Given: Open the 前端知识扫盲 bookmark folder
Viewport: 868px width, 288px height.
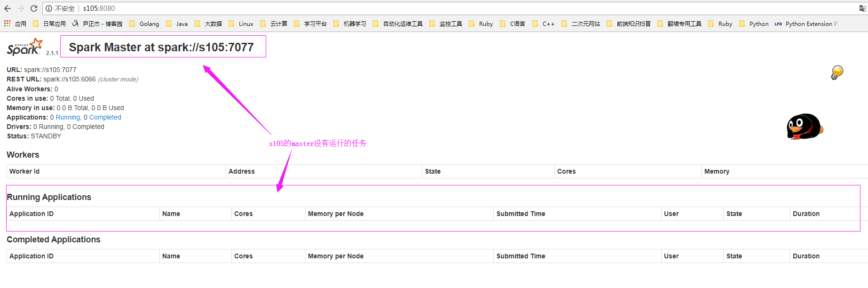Looking at the screenshot, I should point(629,24).
